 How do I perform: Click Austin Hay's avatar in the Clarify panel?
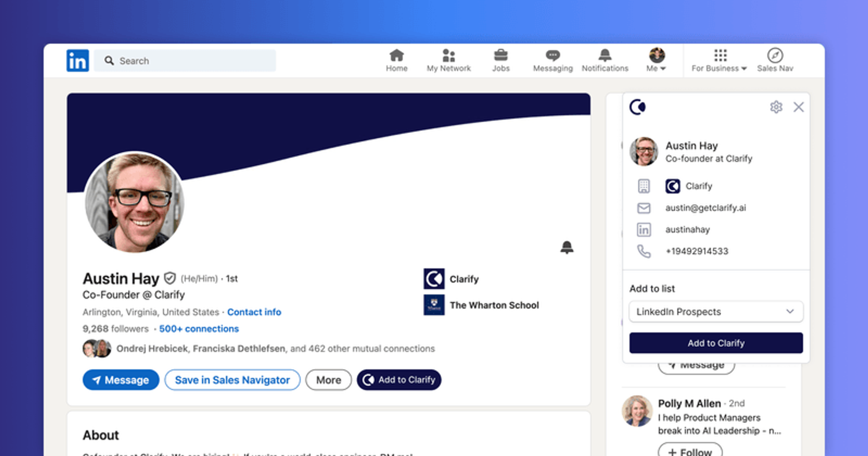click(x=644, y=152)
